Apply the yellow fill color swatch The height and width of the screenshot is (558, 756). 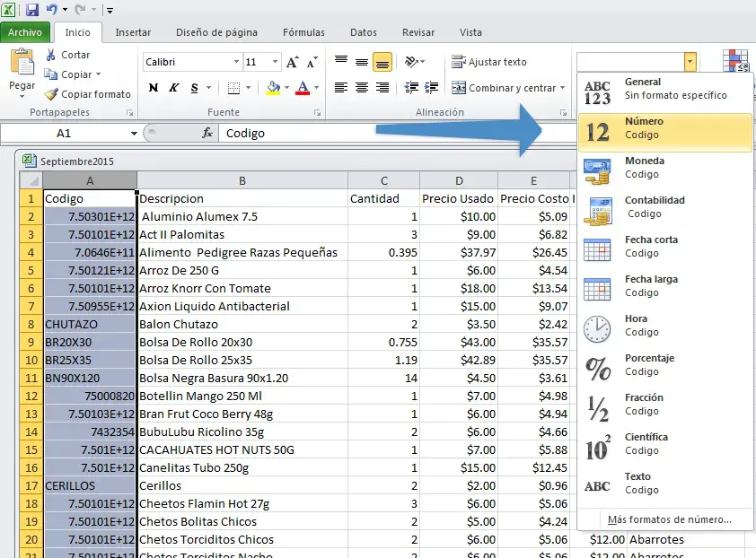pos(273,88)
